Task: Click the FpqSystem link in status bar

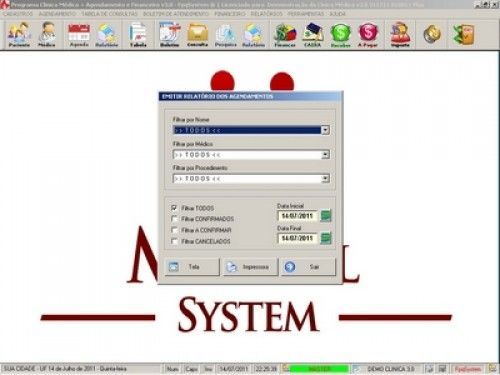Action: point(468,369)
